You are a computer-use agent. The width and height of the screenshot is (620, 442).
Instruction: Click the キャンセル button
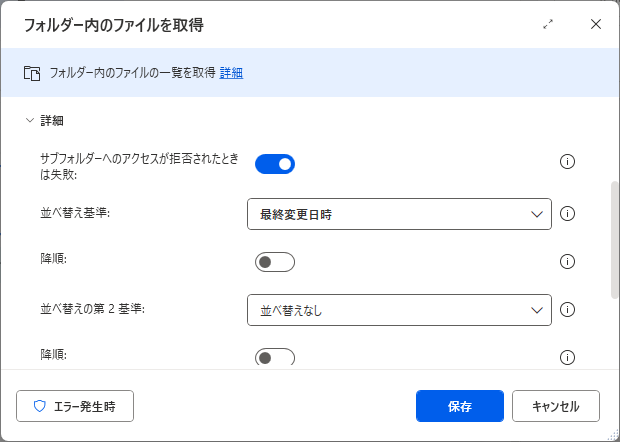tap(556, 406)
